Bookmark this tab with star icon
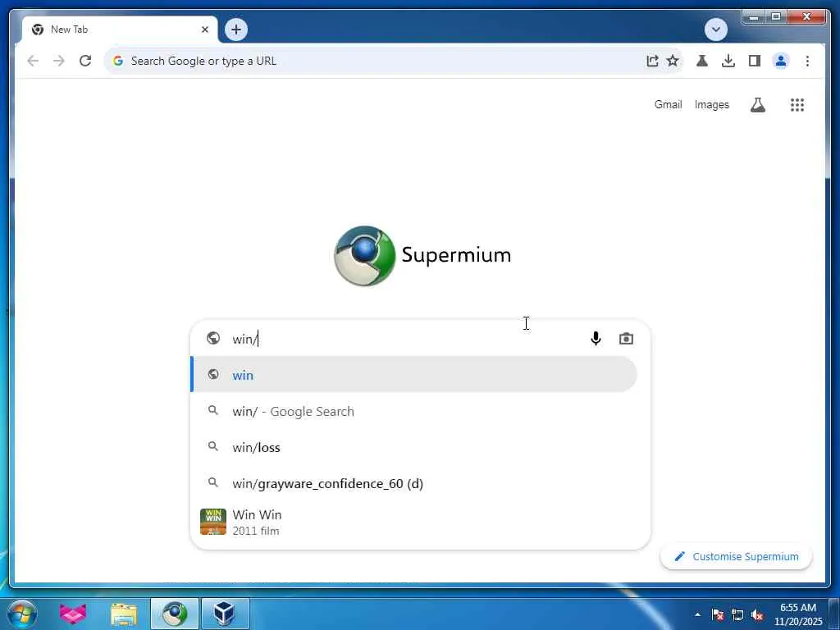This screenshot has height=630, width=840. point(673,61)
